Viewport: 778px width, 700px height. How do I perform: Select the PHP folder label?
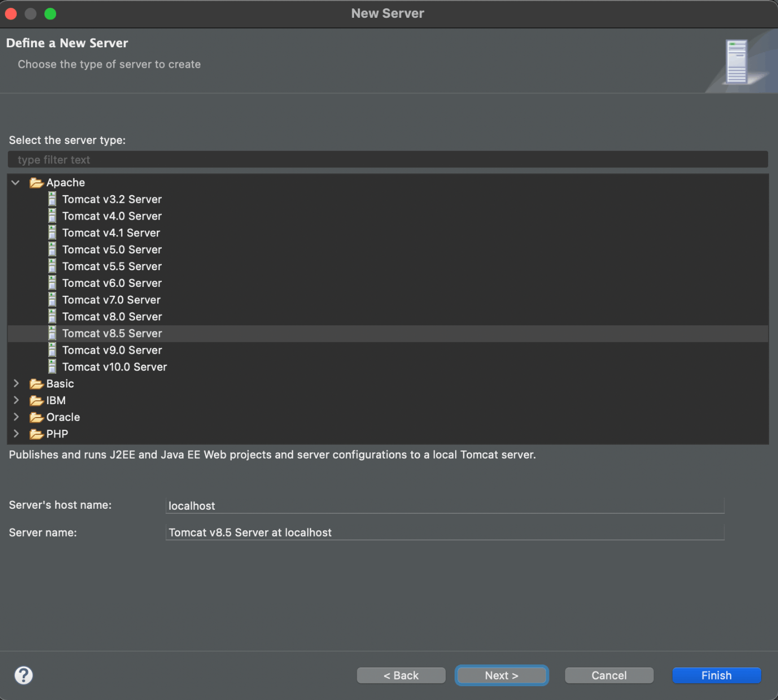point(57,434)
